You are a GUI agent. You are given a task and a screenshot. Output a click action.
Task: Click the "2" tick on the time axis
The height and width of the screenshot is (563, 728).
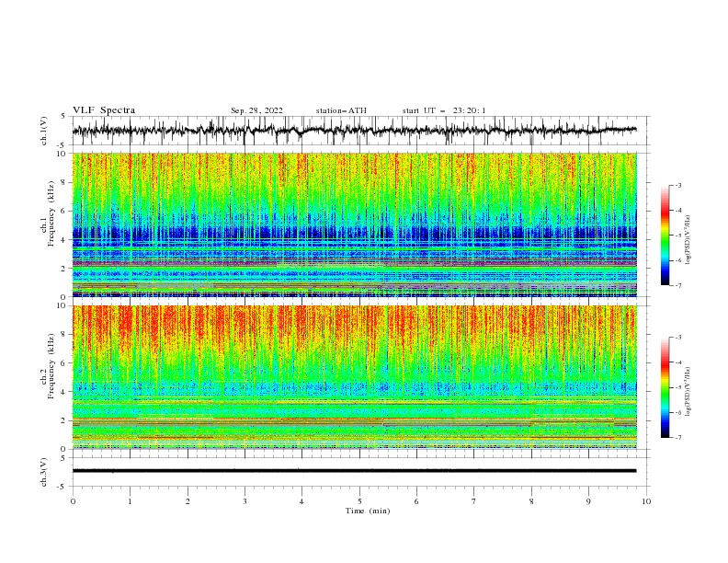click(x=188, y=501)
